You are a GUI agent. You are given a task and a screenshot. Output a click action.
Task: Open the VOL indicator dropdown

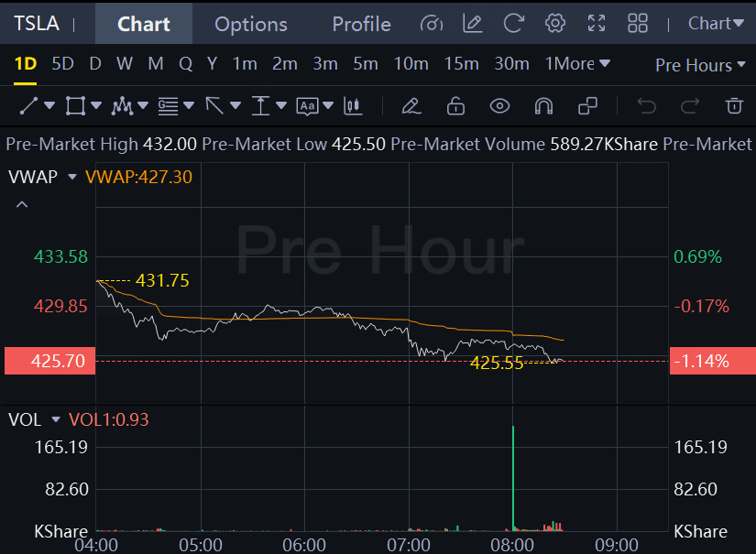tap(56, 419)
